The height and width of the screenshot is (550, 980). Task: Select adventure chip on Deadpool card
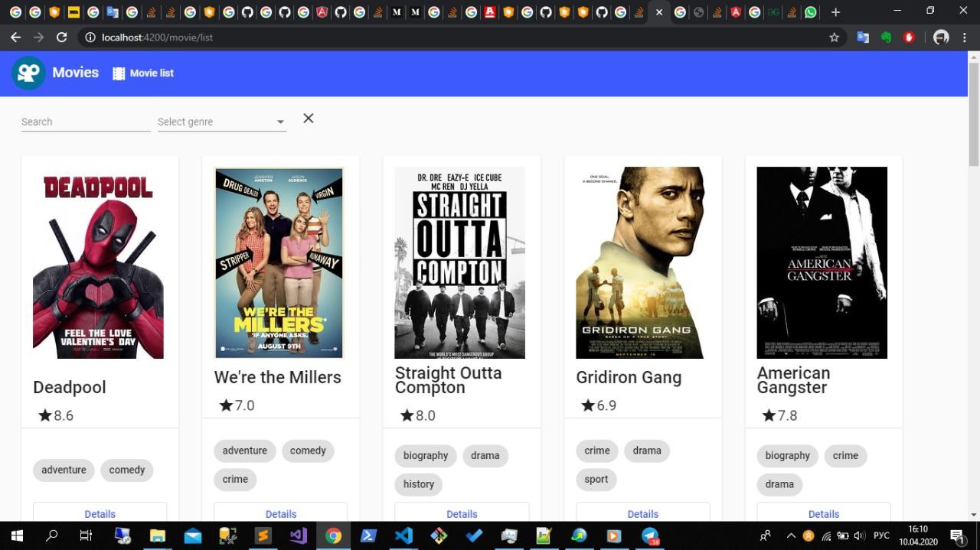(x=64, y=470)
